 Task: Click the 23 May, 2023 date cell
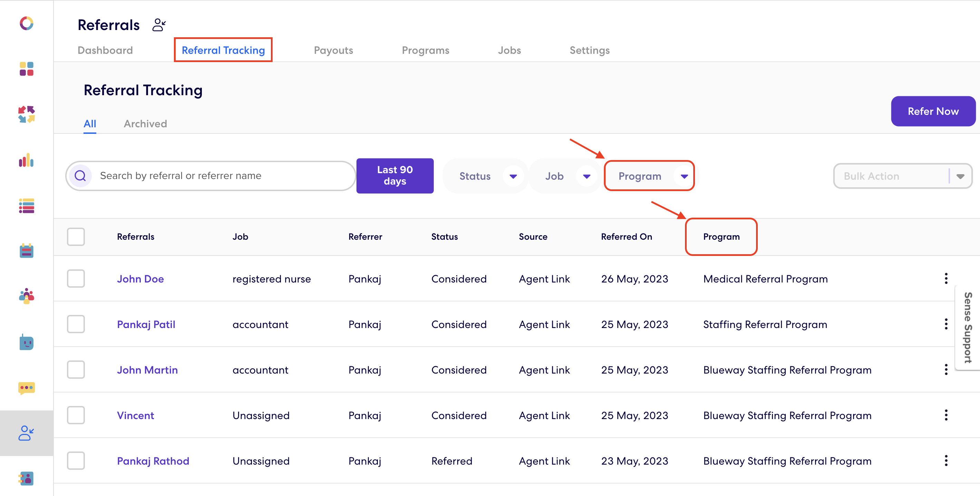click(634, 461)
